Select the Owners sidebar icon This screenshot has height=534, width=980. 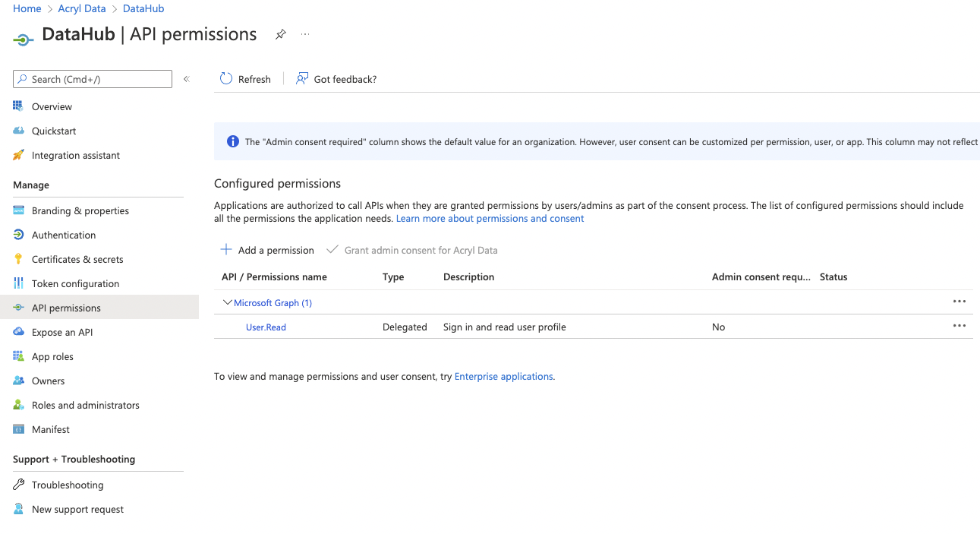[18, 381]
